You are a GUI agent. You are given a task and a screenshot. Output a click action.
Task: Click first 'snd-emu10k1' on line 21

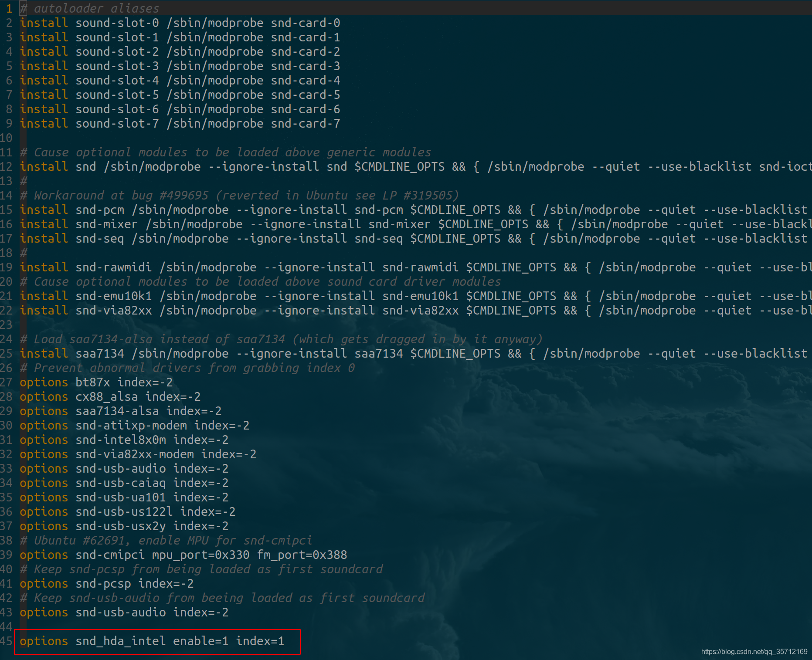[x=114, y=296]
